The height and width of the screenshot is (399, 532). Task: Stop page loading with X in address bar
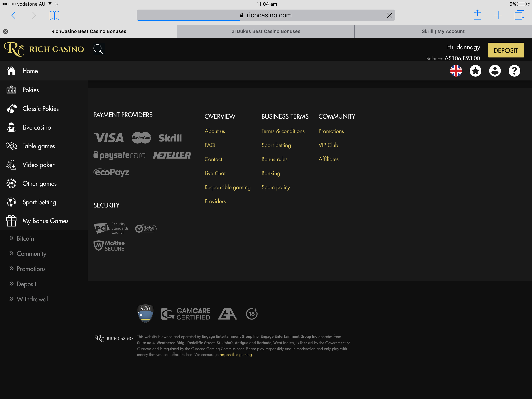tap(389, 15)
